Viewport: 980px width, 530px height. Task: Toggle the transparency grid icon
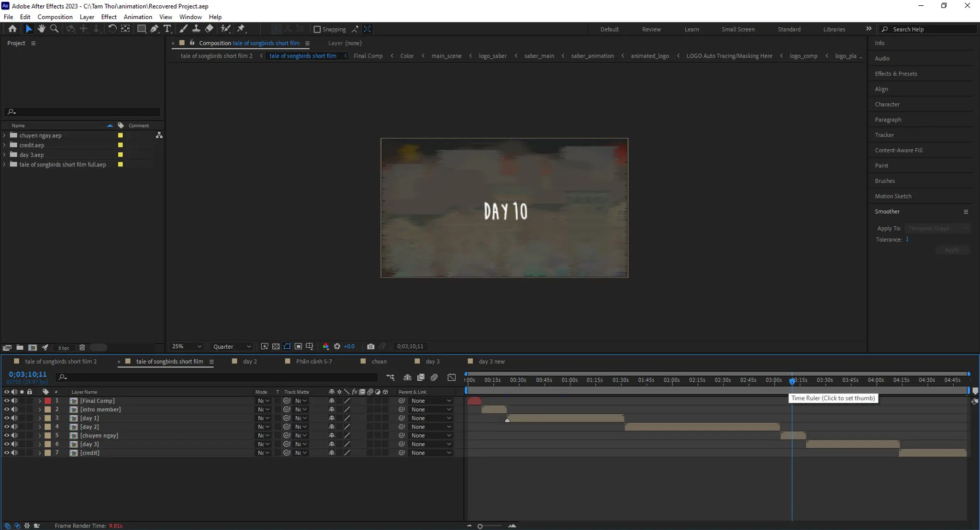click(x=276, y=346)
